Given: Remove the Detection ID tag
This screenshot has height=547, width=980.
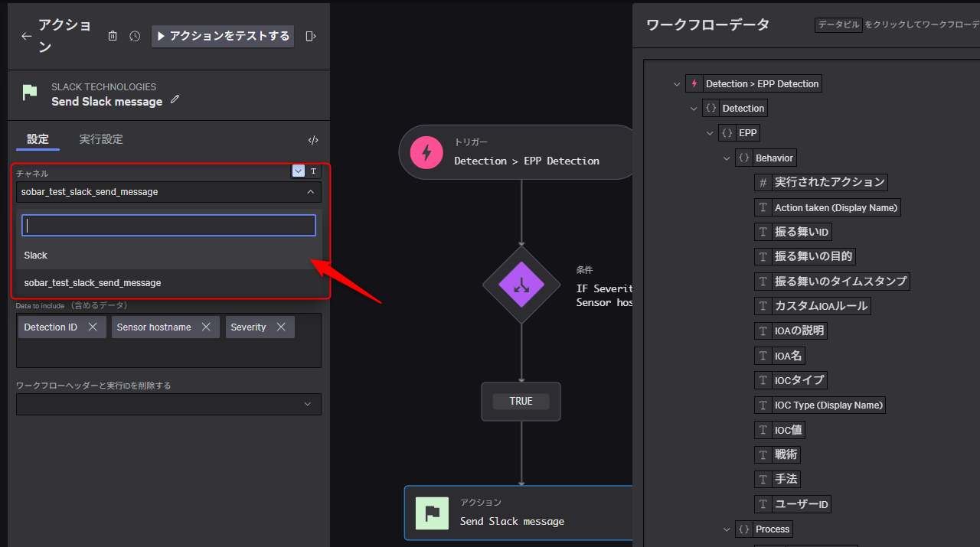Looking at the screenshot, I should point(93,327).
